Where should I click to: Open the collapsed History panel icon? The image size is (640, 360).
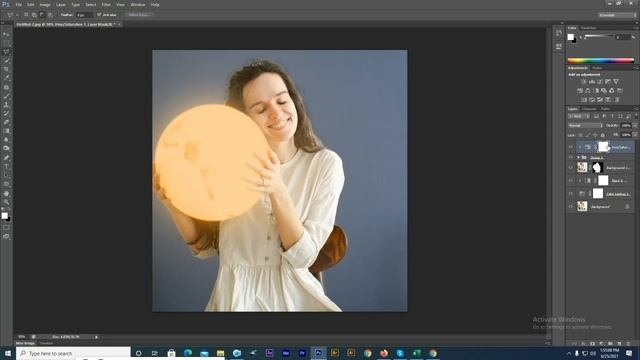pyautogui.click(x=558, y=33)
